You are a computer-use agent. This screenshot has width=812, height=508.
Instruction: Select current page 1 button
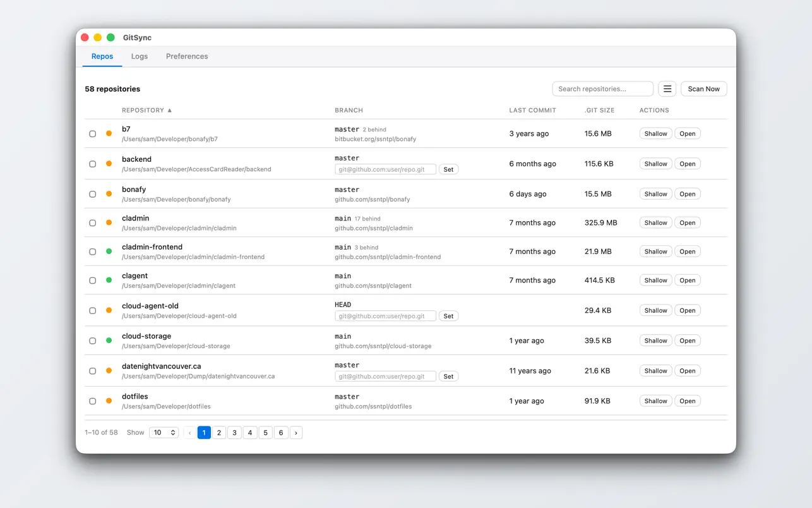204,433
